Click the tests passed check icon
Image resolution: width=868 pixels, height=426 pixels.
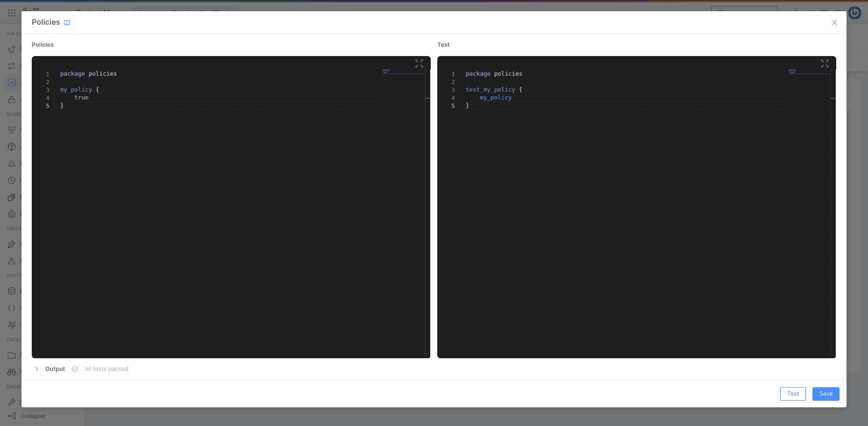pyautogui.click(x=75, y=369)
